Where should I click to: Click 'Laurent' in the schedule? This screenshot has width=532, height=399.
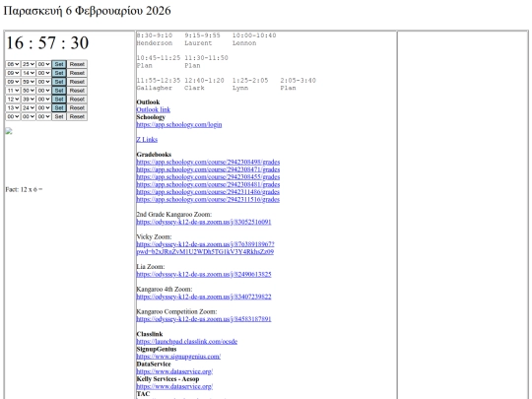(198, 43)
